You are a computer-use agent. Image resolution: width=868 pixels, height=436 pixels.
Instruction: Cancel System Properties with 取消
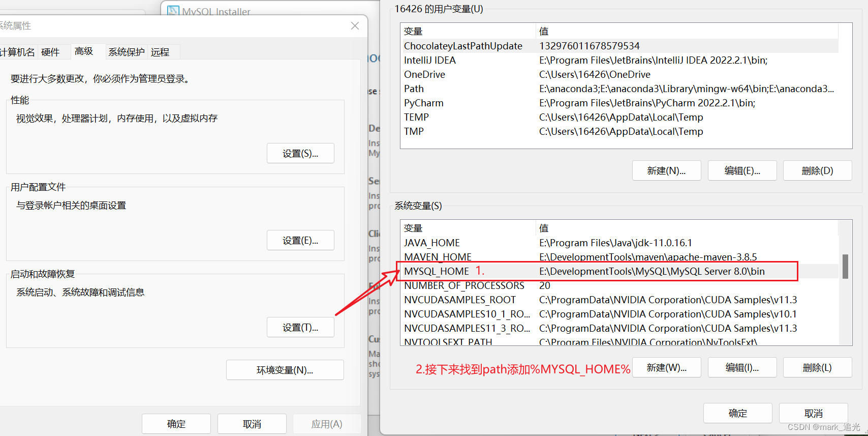(252, 424)
